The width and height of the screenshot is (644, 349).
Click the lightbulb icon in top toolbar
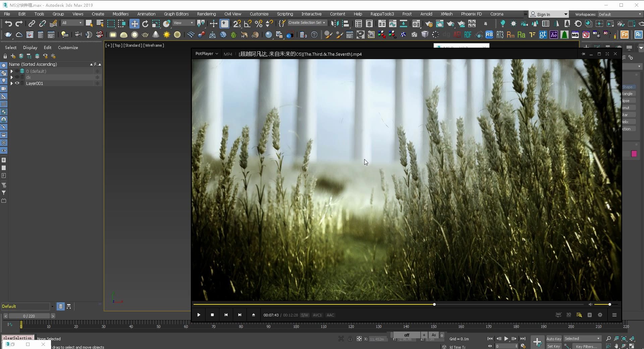click(x=502, y=23)
